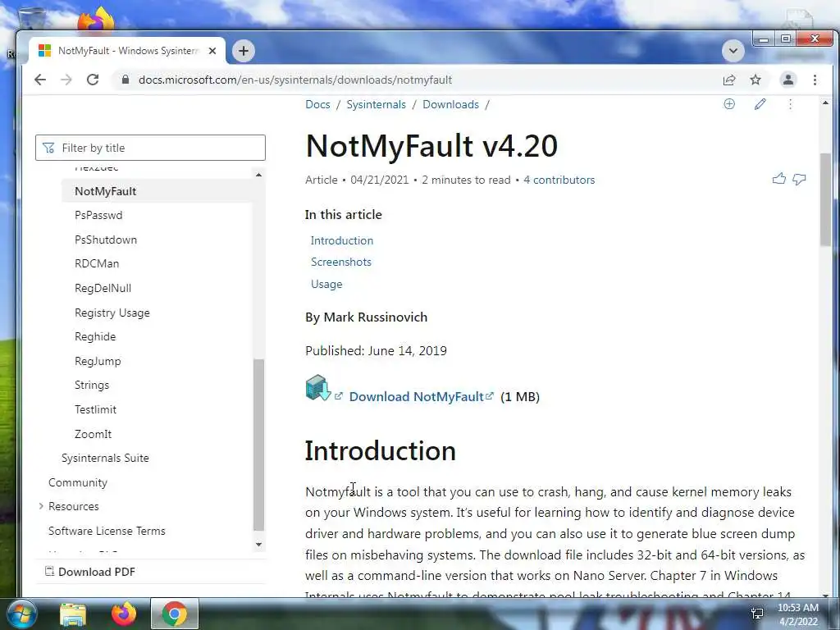Click the Chrome taskbar icon
The width and height of the screenshot is (840, 630).
175,614
